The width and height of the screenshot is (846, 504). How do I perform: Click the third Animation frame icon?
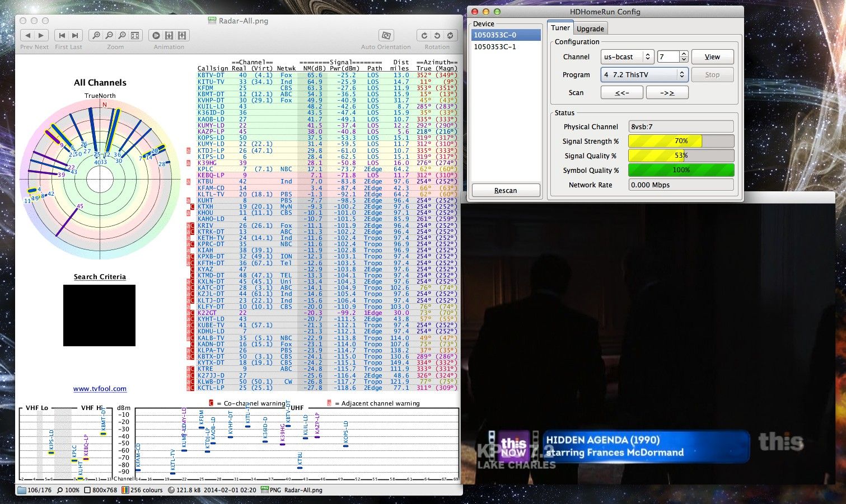182,35
